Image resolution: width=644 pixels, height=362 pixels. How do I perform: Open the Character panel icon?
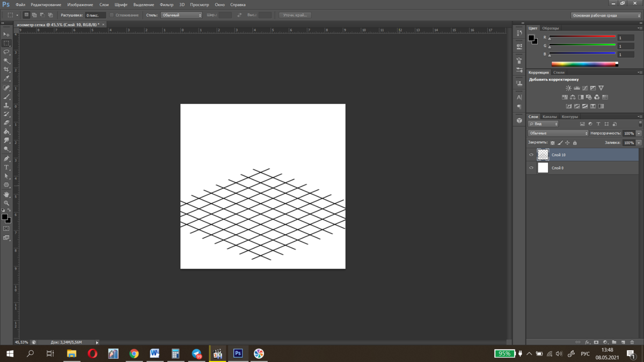point(519,97)
